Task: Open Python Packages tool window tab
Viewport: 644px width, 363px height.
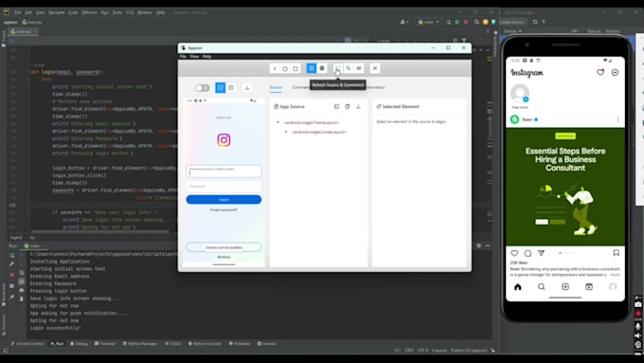Action: click(x=139, y=344)
